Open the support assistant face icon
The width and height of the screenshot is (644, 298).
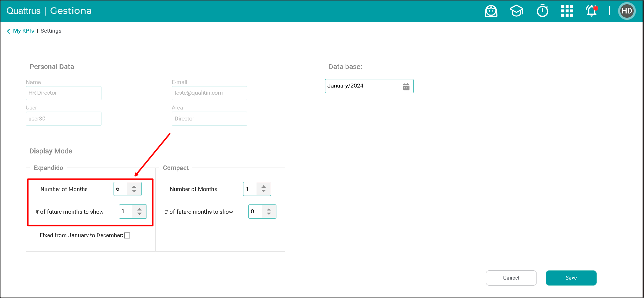pos(491,11)
